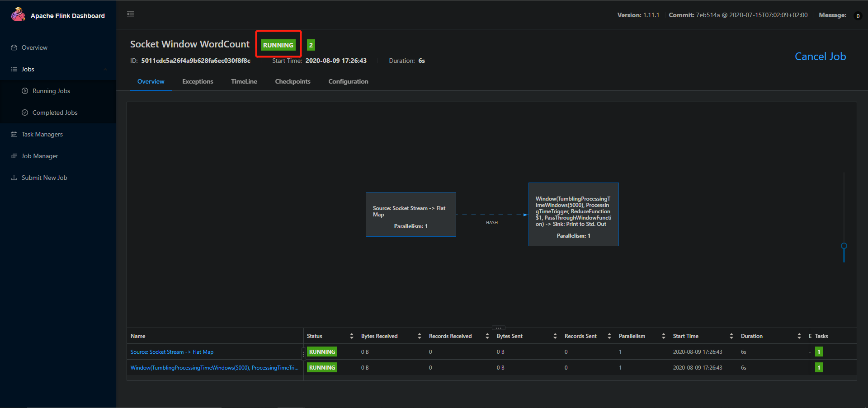Open the Completed Jobs list
868x408 pixels.
click(x=55, y=113)
